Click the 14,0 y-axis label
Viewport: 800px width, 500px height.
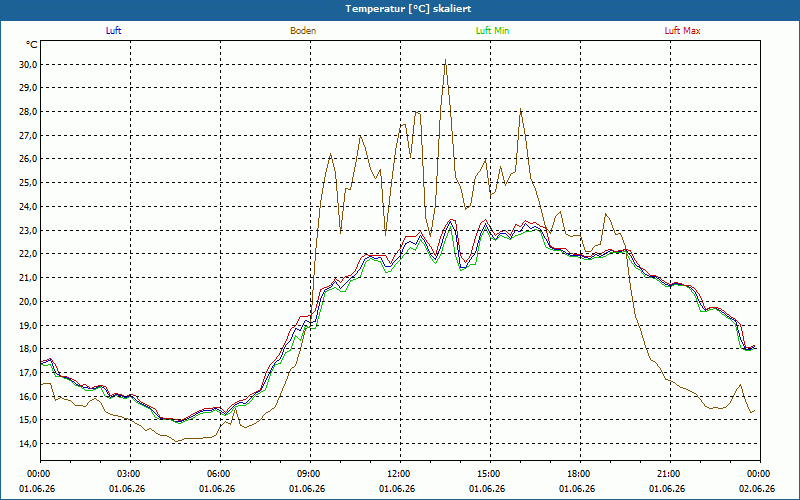point(29,444)
